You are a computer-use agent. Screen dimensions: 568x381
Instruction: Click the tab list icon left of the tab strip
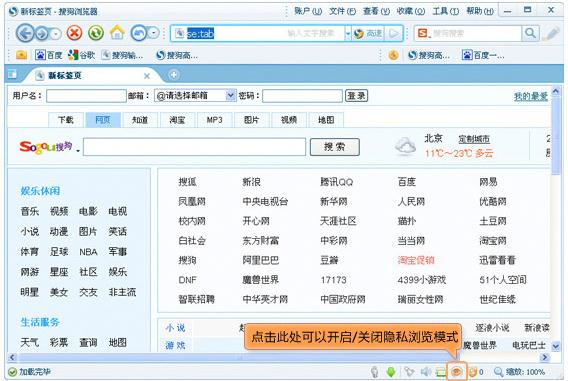13,75
